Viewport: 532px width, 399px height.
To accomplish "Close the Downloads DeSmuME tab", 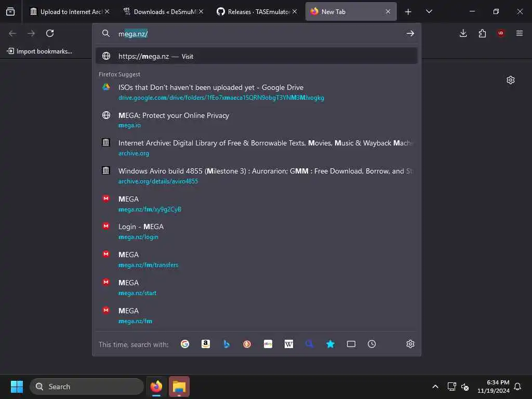I will tap(201, 11).
